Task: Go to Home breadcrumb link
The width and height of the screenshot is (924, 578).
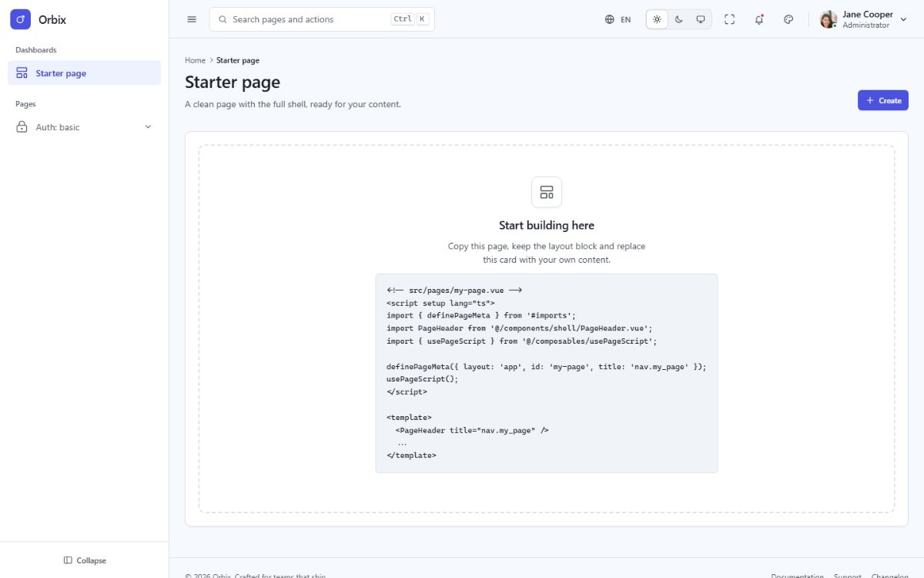Action: coord(195,60)
